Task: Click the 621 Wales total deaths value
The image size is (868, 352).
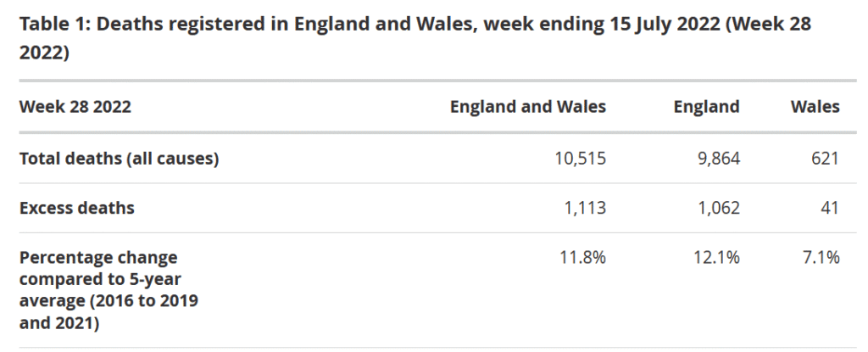Action: (826, 159)
